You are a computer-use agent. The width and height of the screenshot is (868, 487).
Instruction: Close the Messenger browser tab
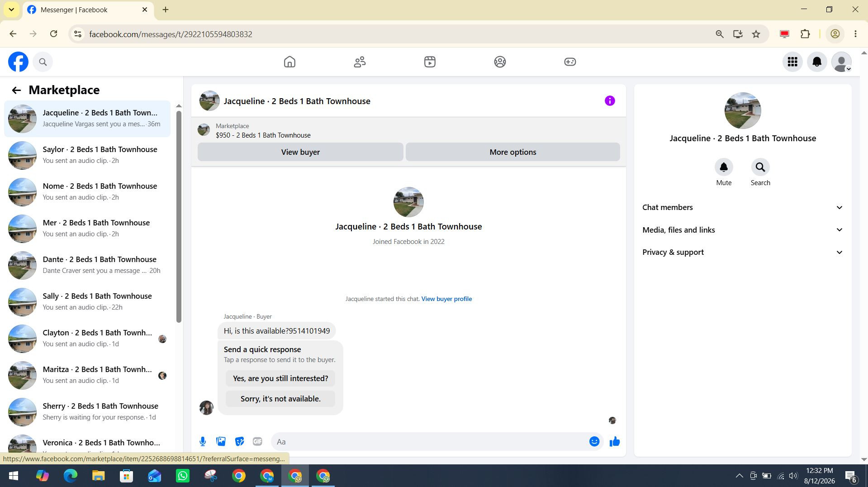145,10
